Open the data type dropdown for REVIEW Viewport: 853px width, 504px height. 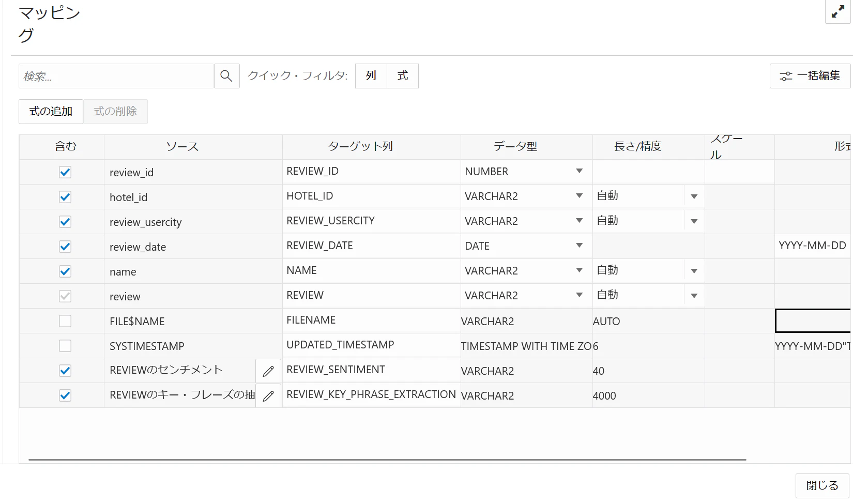(x=580, y=295)
